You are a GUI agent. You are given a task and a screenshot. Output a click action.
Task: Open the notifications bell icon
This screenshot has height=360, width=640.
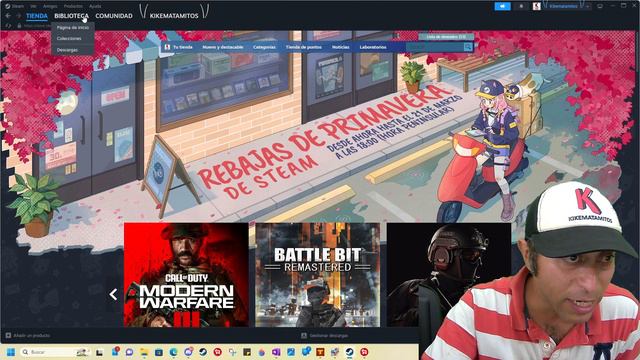pyautogui.click(x=521, y=6)
